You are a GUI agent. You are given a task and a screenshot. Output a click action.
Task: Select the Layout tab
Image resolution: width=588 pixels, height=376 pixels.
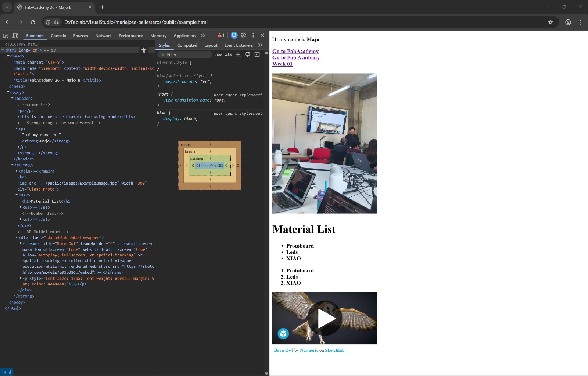tap(211, 45)
